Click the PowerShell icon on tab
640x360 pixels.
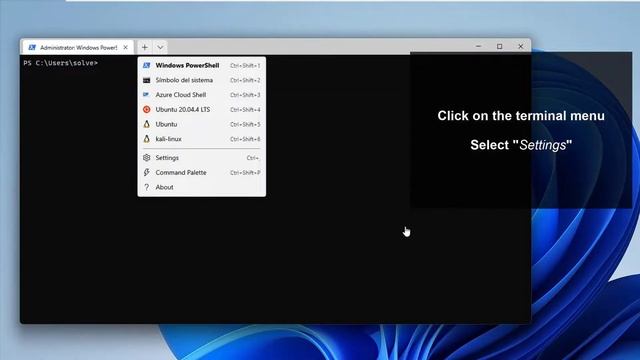[x=32, y=47]
